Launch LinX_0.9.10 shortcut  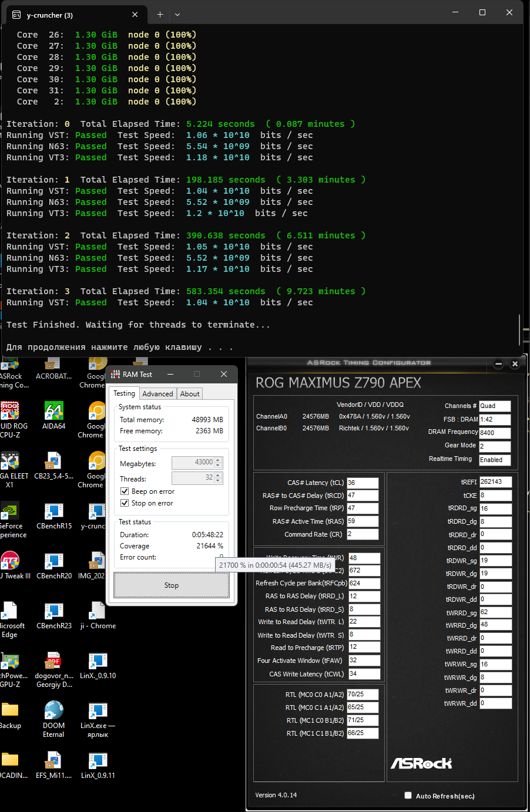coord(98,665)
